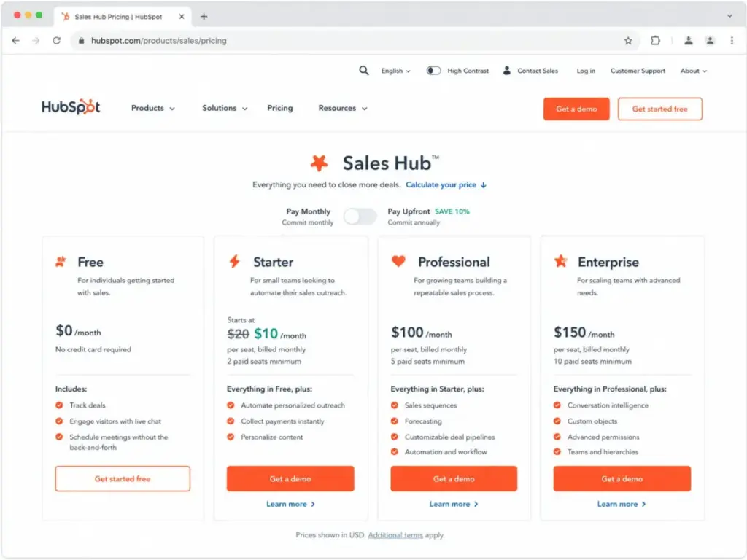
Task: Close the Sales Hub Pricing tab
Action: 182,16
